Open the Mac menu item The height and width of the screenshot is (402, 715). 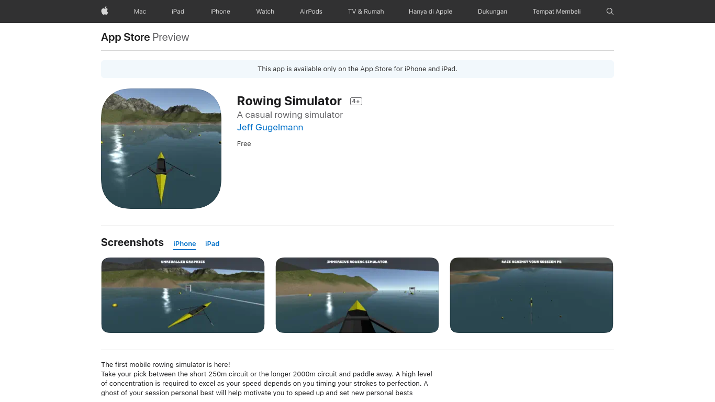(x=140, y=11)
